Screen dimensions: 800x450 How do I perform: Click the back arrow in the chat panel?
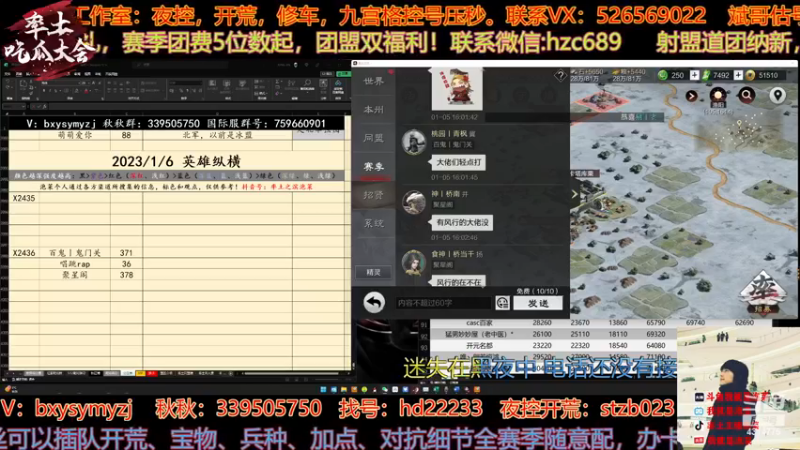[x=374, y=303]
